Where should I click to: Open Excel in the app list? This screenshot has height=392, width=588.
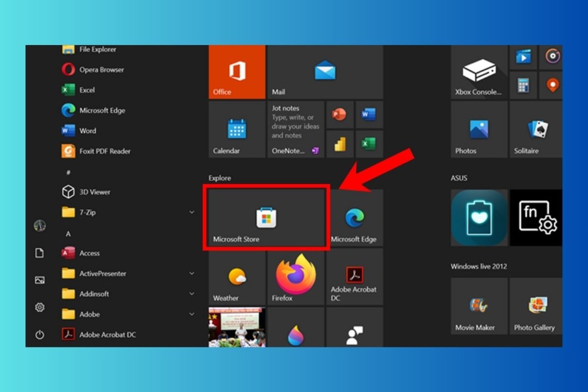(128, 90)
